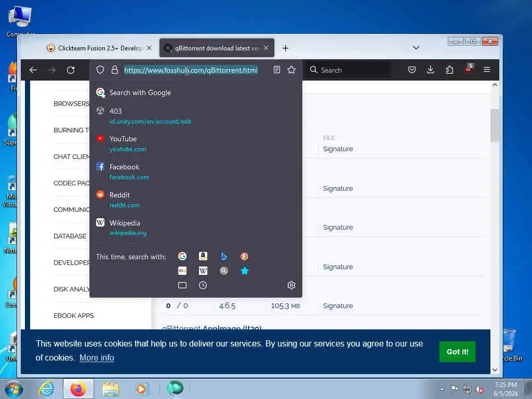Click the fosshub URL in address bar
Image resolution: width=532 pixels, height=399 pixels.
191,70
